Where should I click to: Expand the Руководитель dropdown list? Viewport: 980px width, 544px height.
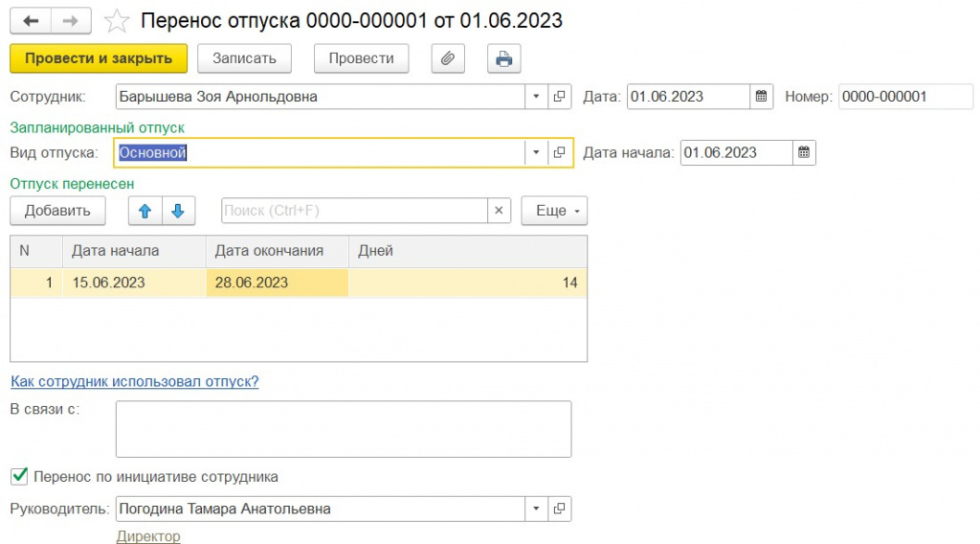tap(536, 509)
